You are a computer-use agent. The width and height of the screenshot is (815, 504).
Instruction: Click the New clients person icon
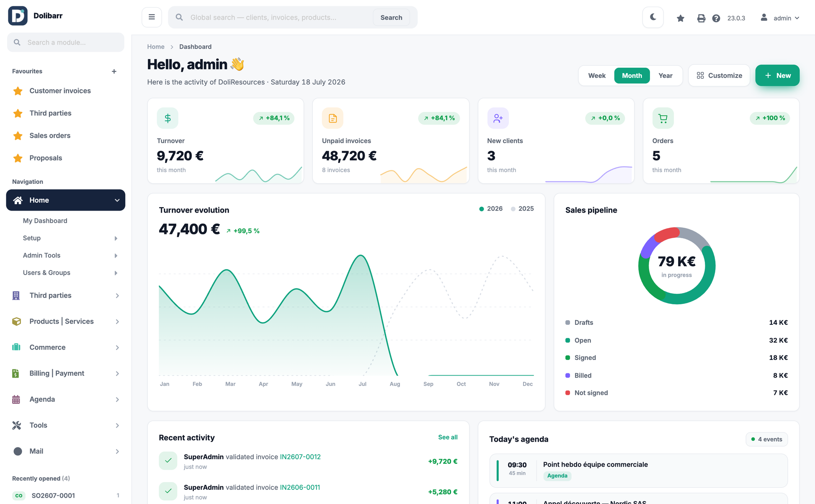(x=498, y=118)
